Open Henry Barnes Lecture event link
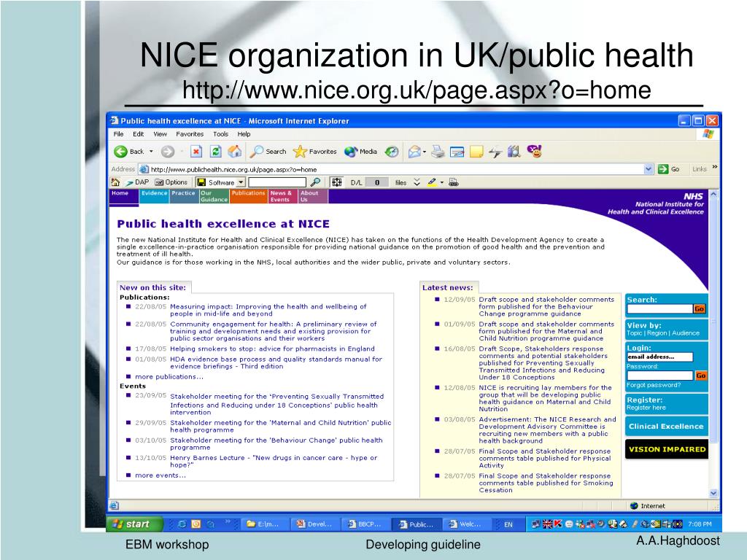 (274, 462)
